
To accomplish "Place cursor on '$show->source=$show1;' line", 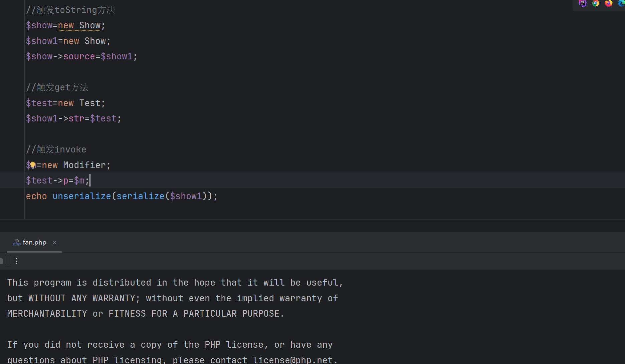I will pos(81,56).
